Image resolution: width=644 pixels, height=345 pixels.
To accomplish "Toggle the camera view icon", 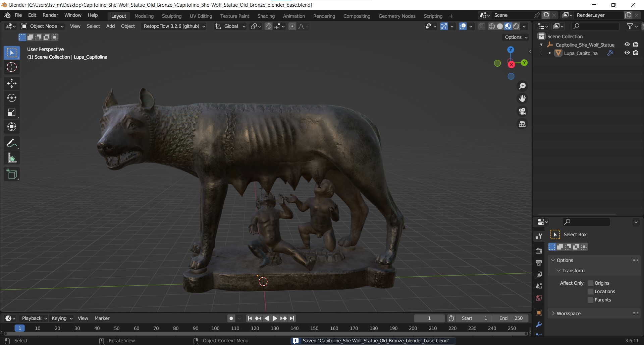I will tap(522, 111).
